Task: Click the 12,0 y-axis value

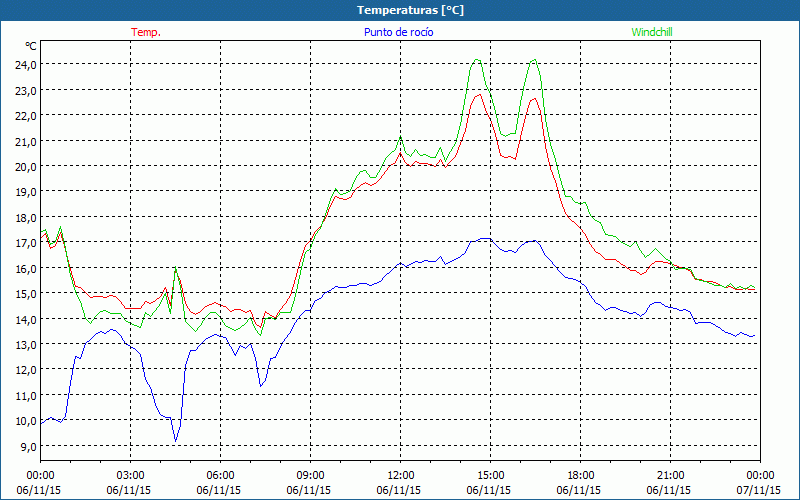Action: pos(27,370)
